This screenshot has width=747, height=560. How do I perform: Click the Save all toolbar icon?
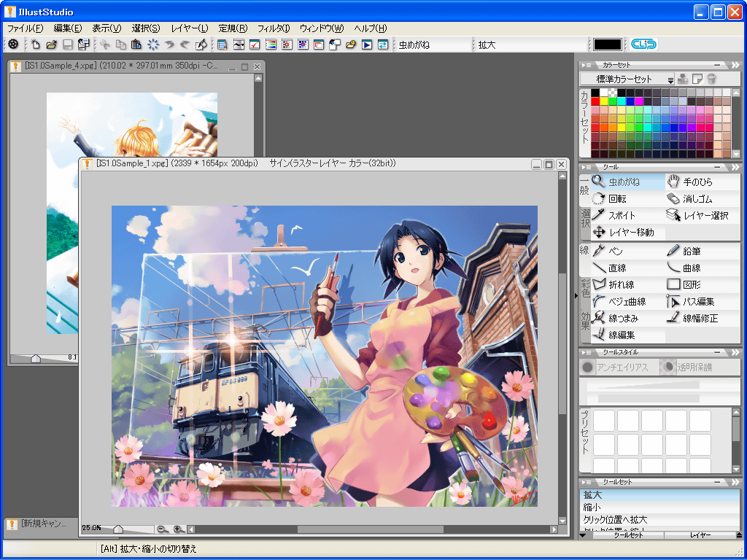point(84,44)
